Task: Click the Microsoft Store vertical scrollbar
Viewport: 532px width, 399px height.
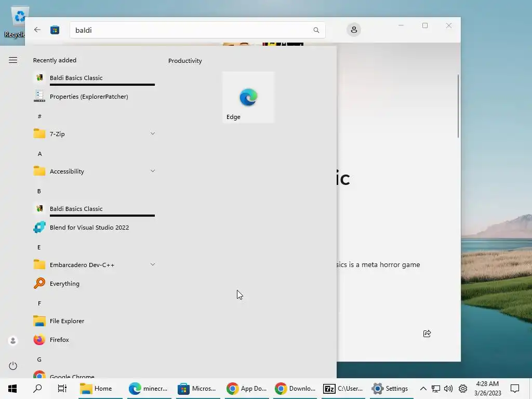Action: tap(458, 106)
